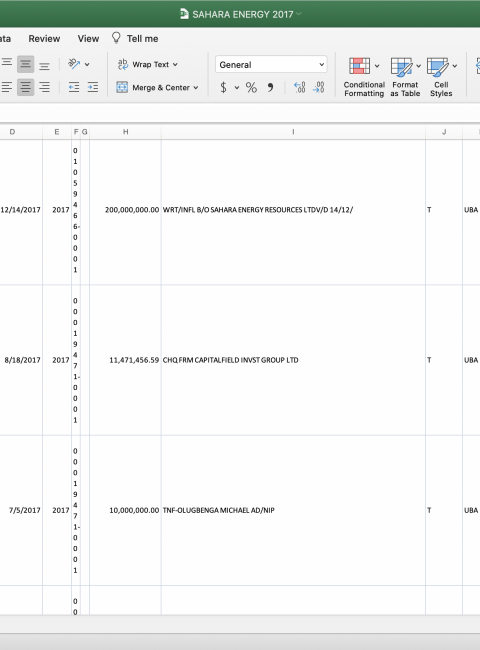The height and width of the screenshot is (650, 480).
Task: Select cell with date 12/14/2017
Action: 21,210
